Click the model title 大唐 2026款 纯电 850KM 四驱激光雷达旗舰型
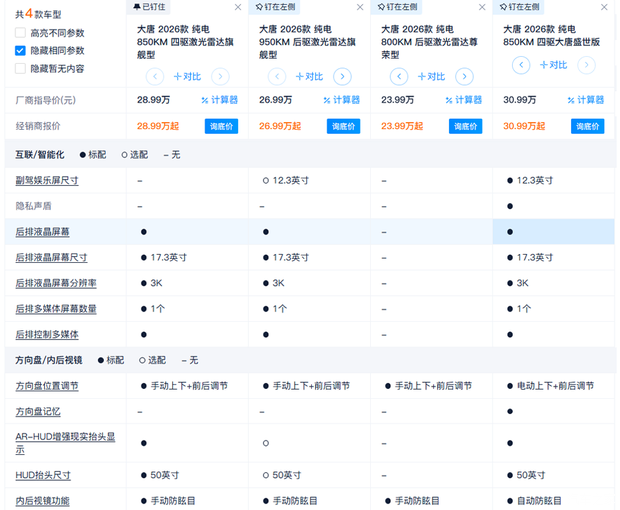620x510 pixels. [x=185, y=42]
